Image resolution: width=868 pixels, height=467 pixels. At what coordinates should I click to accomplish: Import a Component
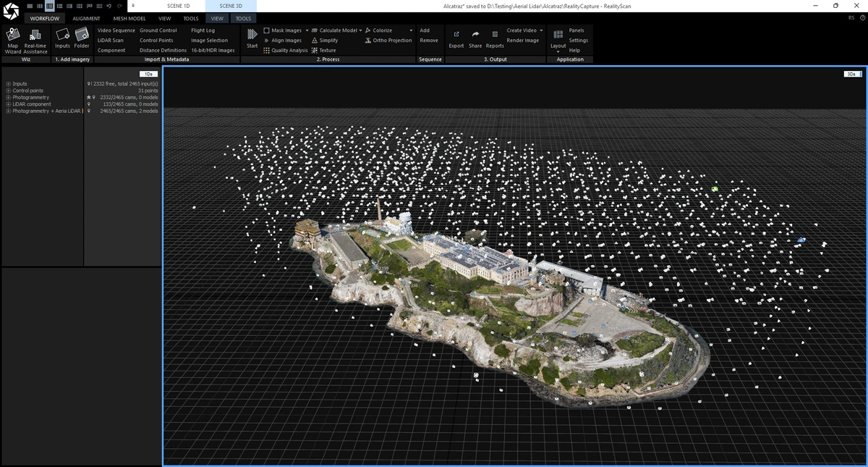[x=111, y=51]
